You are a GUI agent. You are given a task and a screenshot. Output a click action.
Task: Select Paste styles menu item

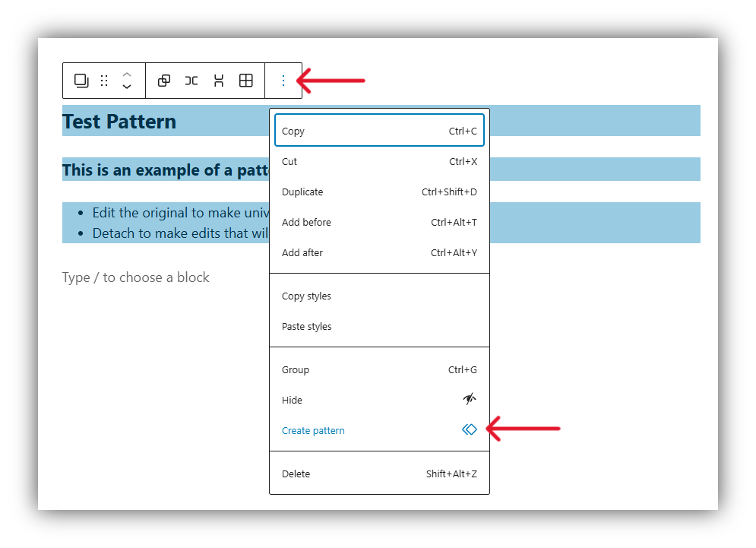click(379, 327)
